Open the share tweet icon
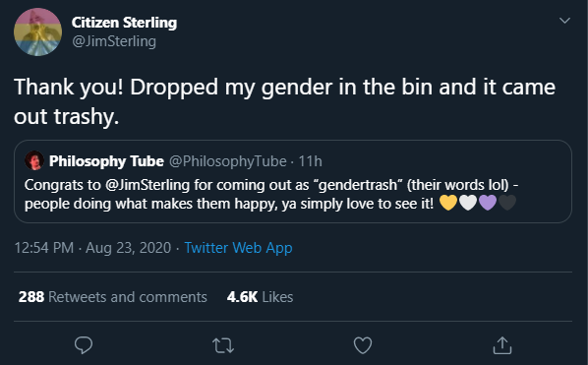Screen dimensions: 588x365 pyautogui.click(x=502, y=345)
